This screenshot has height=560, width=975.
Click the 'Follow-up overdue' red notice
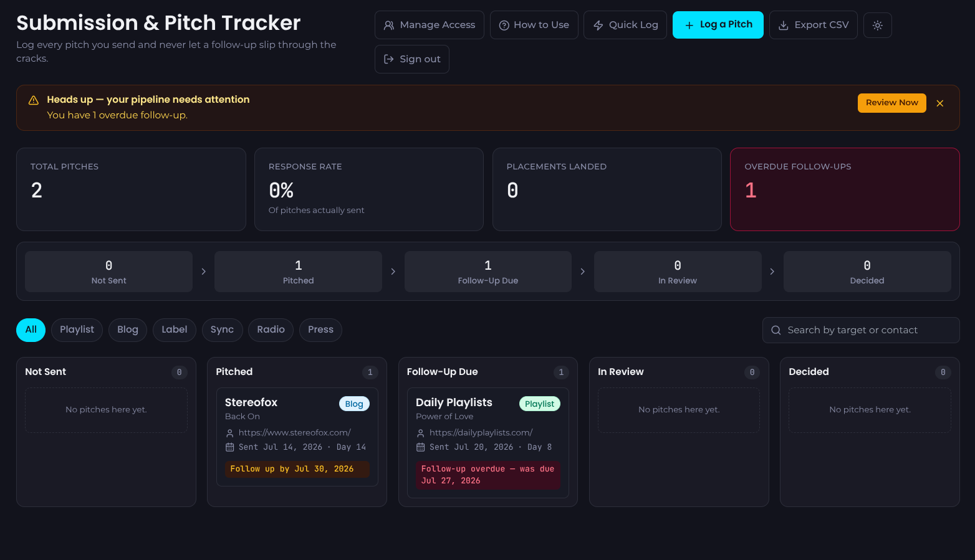[x=487, y=475]
